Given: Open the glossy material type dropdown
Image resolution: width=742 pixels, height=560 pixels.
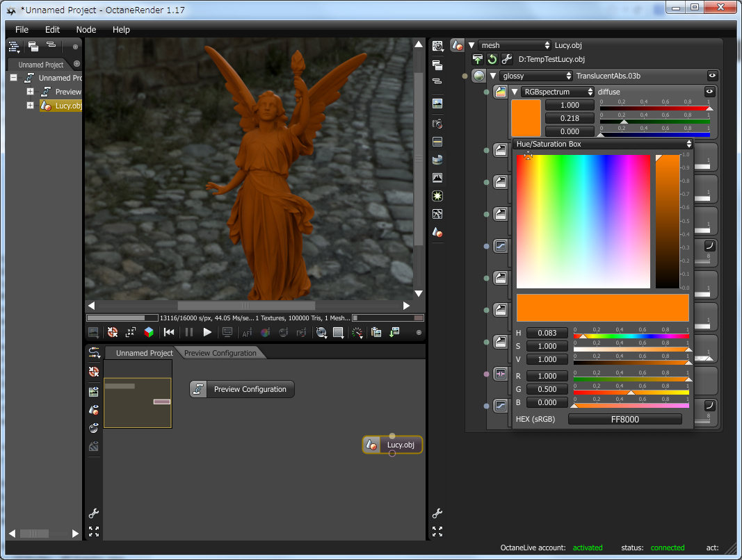Looking at the screenshot, I should point(536,76).
